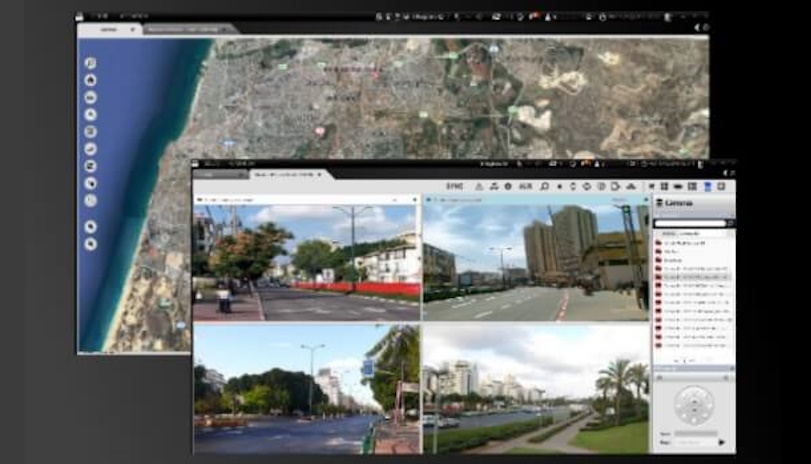Image resolution: width=811 pixels, height=464 pixels.
Task: Click the blue highlighted camera panel icon
Action: coord(708,186)
